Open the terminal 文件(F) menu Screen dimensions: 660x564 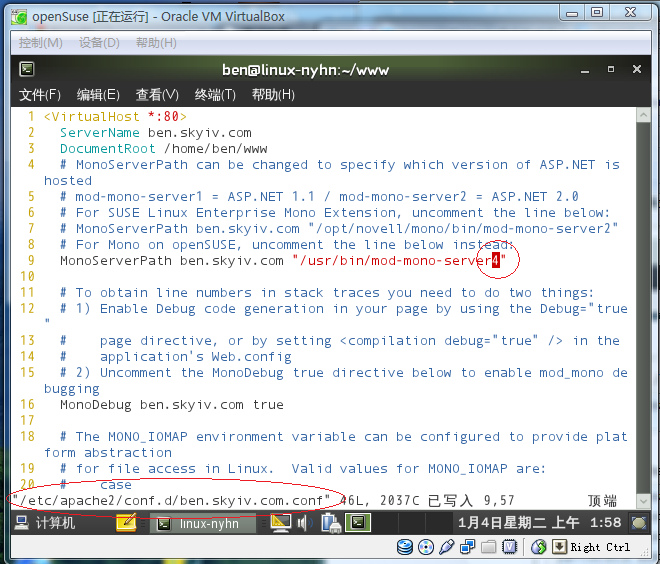point(40,95)
